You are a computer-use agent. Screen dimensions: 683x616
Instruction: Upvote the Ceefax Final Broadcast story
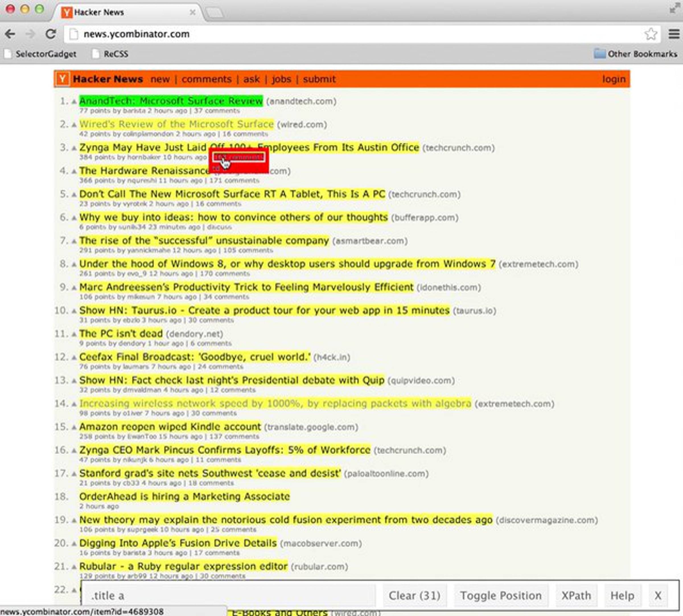pyautogui.click(x=74, y=358)
